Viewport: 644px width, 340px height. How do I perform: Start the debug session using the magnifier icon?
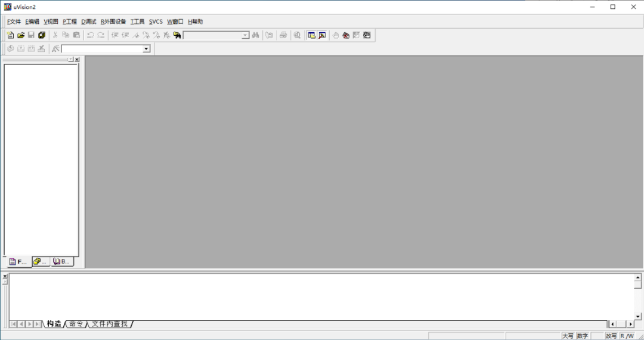(x=297, y=35)
